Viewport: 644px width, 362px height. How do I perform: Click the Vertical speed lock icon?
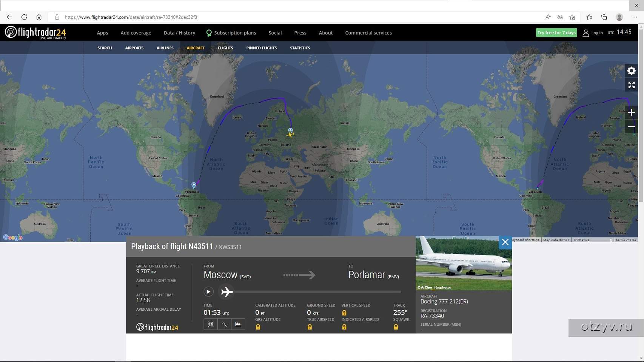pyautogui.click(x=344, y=313)
